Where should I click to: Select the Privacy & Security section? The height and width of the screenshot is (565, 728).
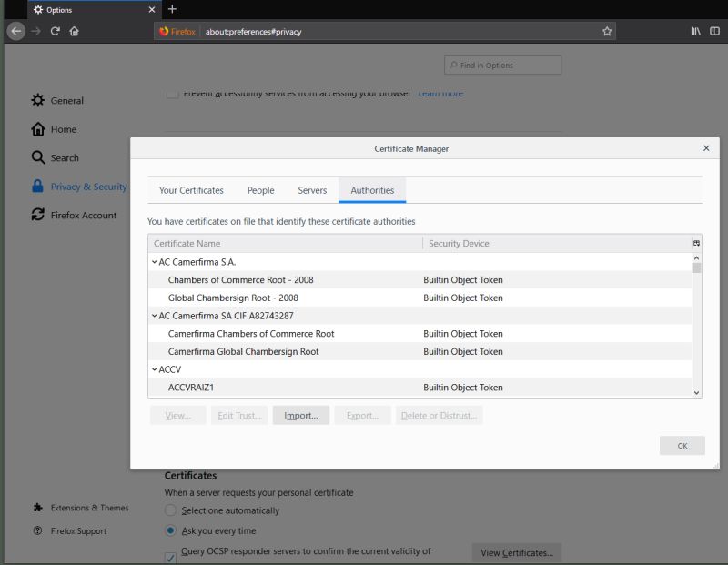[x=88, y=187]
